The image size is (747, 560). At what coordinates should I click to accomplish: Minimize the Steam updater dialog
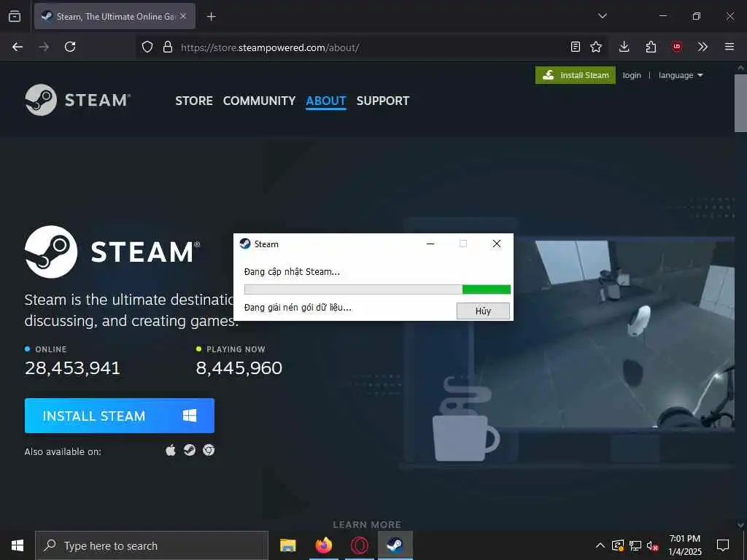pos(430,244)
